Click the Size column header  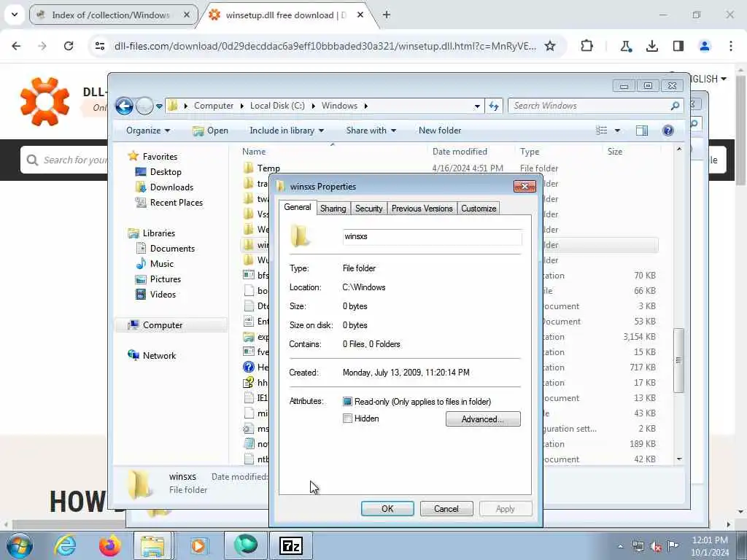pyautogui.click(x=614, y=152)
